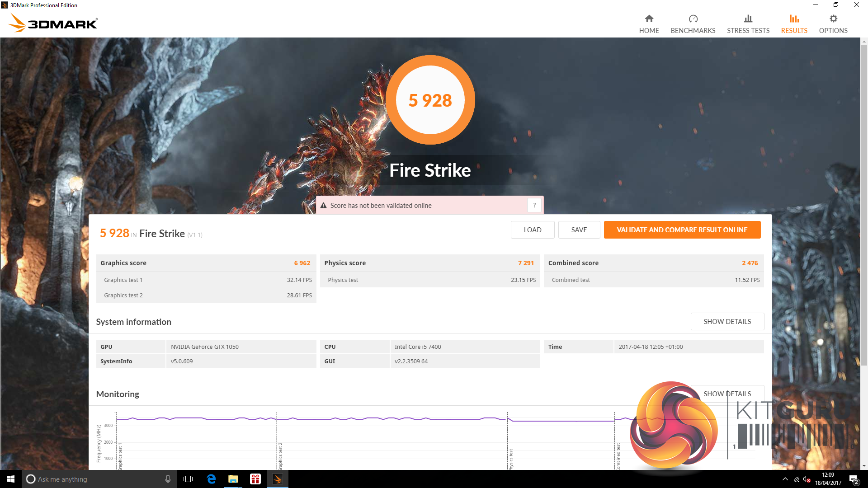This screenshot has width=868, height=488.
Task: Open the Action Center notifications
Action: 854,479
